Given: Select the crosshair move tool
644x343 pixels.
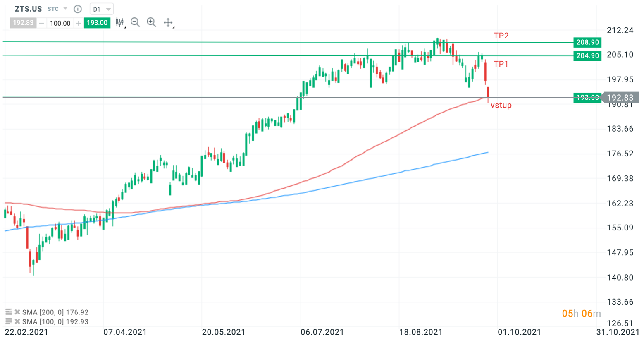Looking at the screenshot, I should [x=168, y=23].
